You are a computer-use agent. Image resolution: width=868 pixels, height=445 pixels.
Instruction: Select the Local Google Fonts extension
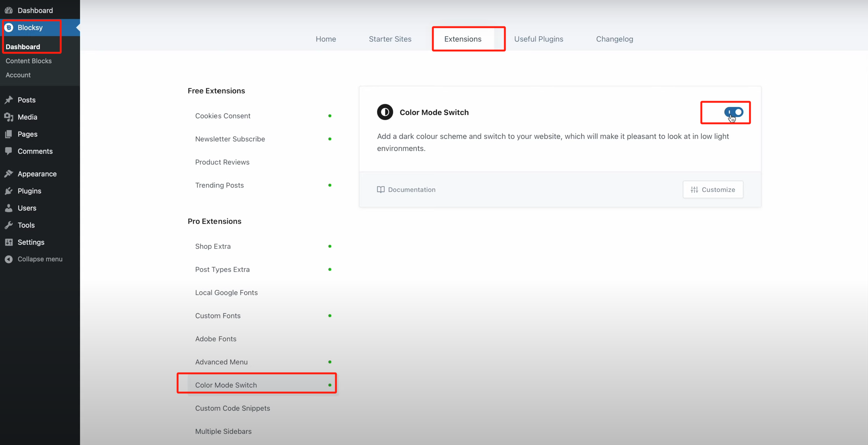tap(226, 293)
